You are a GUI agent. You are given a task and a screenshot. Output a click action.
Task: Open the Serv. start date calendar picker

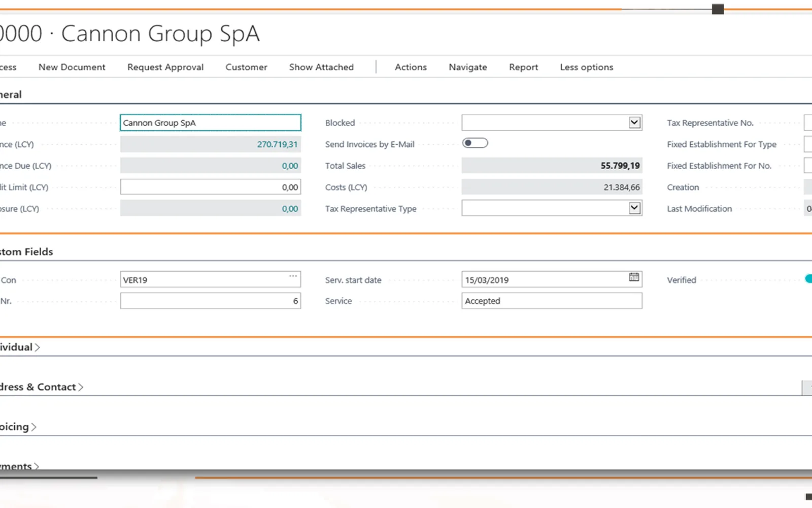(634, 277)
